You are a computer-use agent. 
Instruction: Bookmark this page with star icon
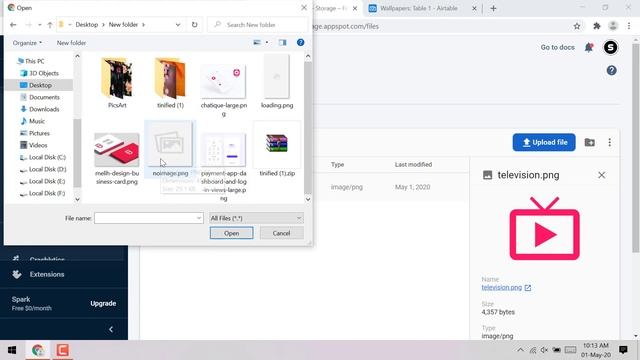coord(577,26)
